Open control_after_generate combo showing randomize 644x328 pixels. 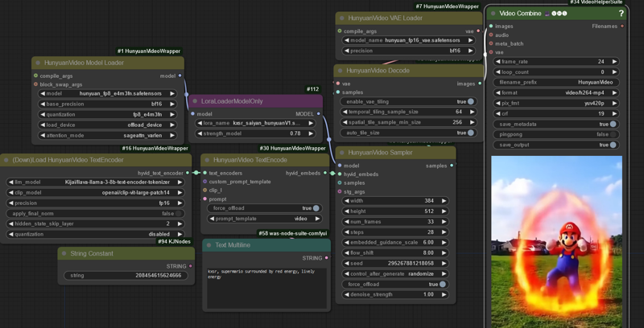[x=395, y=274]
